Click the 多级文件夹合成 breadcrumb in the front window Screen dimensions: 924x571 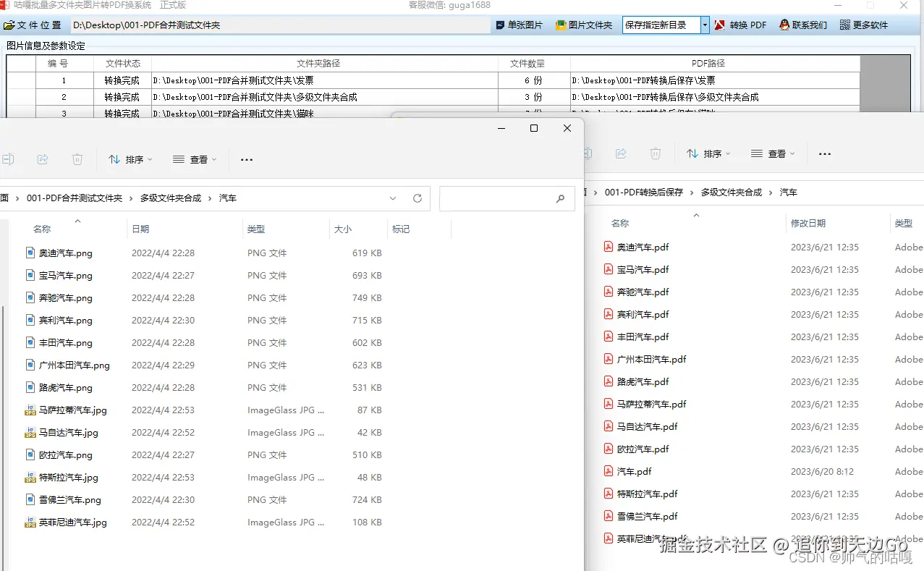tap(171, 198)
